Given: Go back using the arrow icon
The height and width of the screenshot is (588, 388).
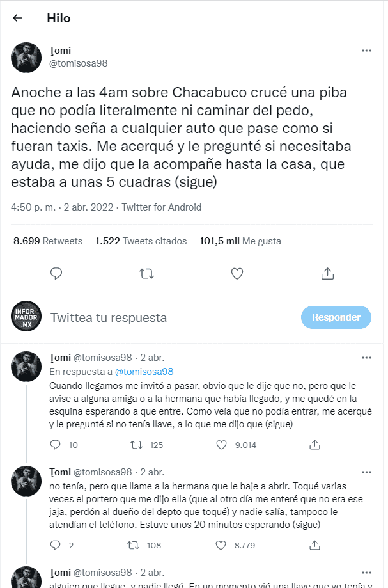Looking at the screenshot, I should (x=18, y=18).
